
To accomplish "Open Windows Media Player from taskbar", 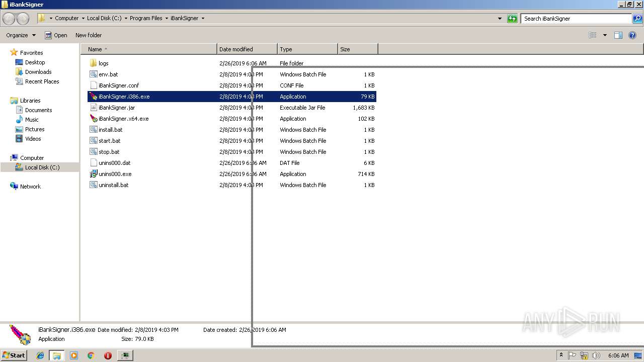I will pyautogui.click(x=74, y=355).
